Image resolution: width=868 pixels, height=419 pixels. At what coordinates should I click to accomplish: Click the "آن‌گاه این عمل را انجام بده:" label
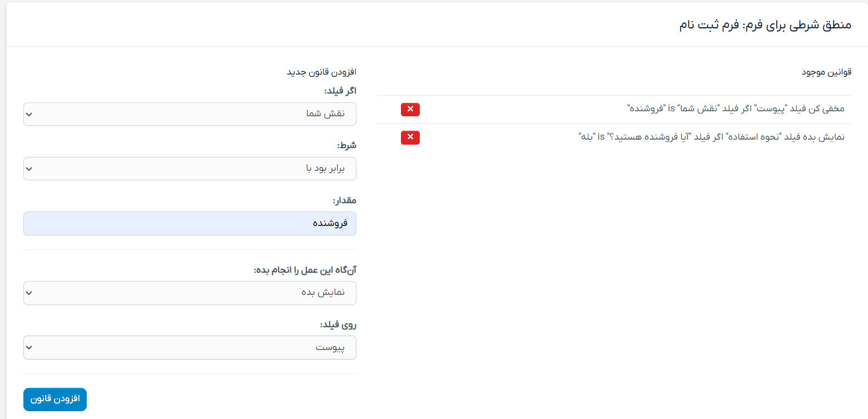point(305,270)
